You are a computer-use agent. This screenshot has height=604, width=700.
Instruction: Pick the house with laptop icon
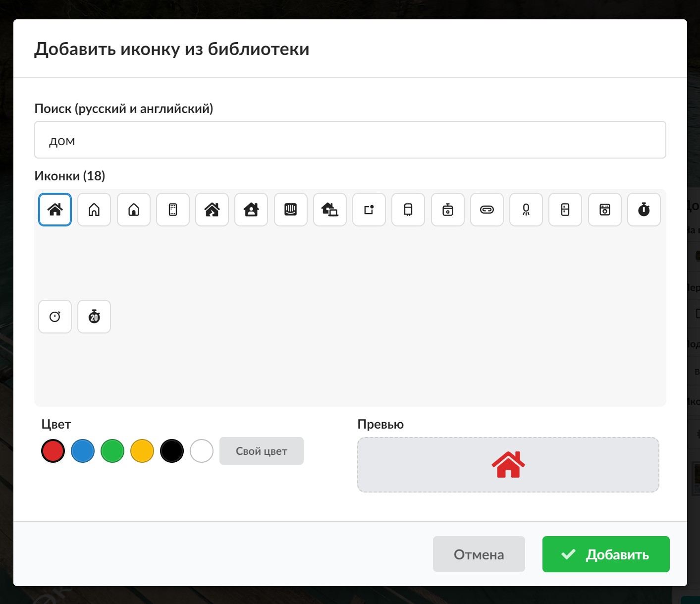pos(330,210)
